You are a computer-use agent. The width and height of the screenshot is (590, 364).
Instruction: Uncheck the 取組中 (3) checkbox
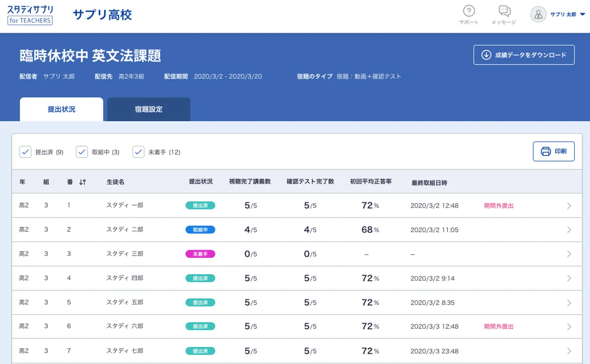[x=82, y=152]
